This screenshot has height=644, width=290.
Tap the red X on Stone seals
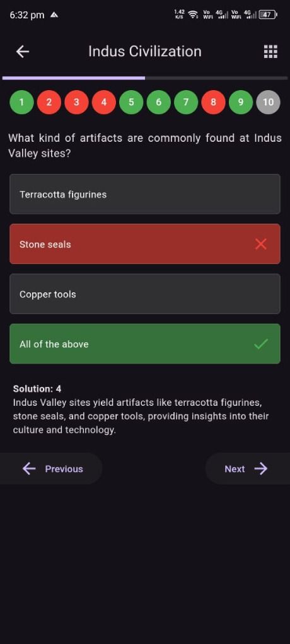[261, 244]
